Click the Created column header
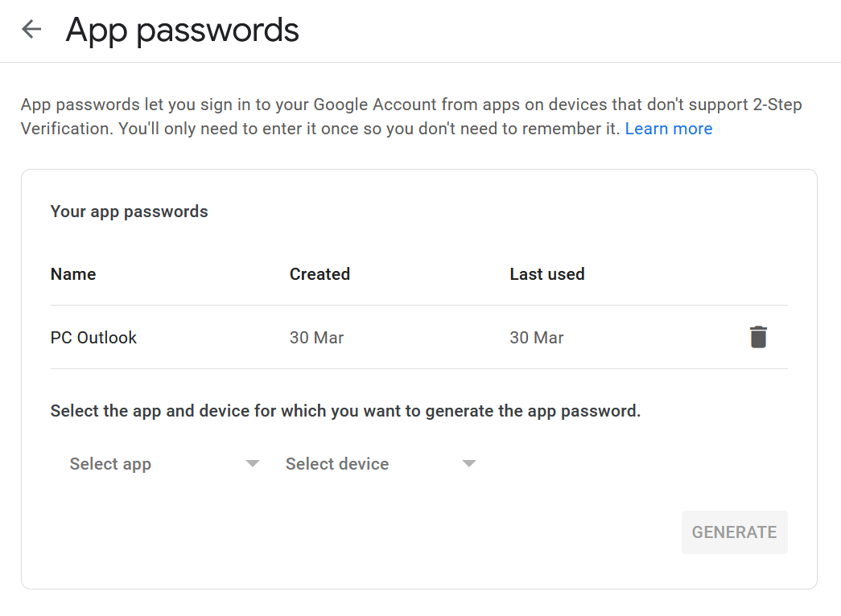Screen dimensions: 841x616 [319, 273]
